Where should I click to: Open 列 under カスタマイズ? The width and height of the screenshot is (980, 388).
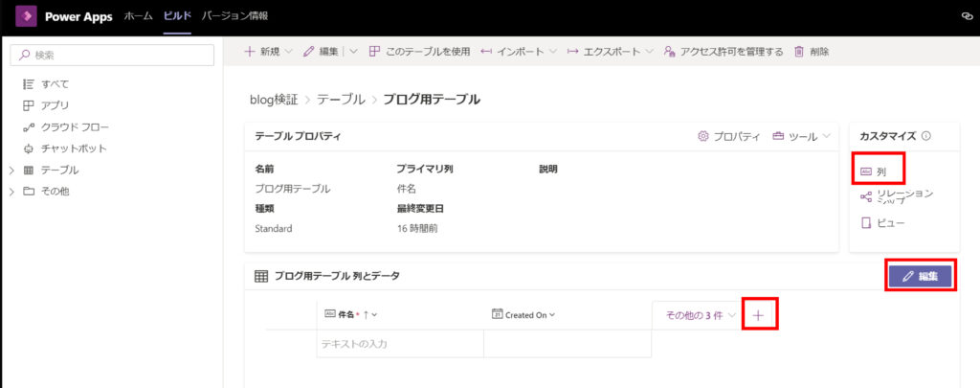(x=880, y=171)
